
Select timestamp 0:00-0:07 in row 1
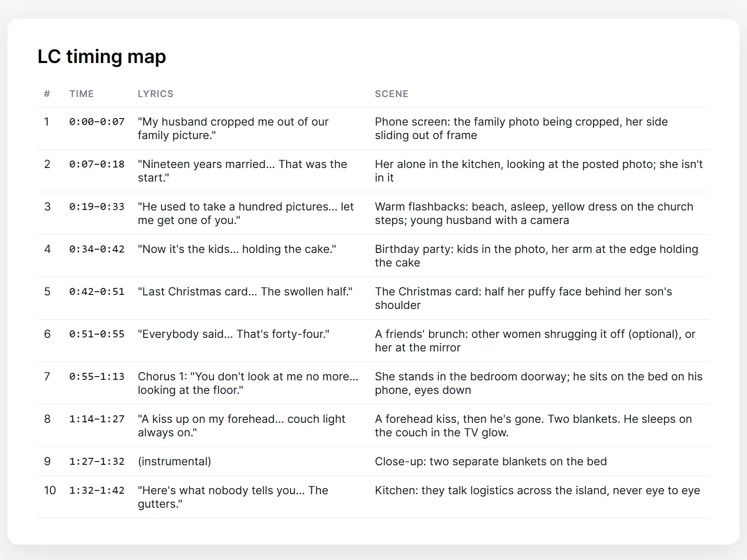tap(97, 122)
